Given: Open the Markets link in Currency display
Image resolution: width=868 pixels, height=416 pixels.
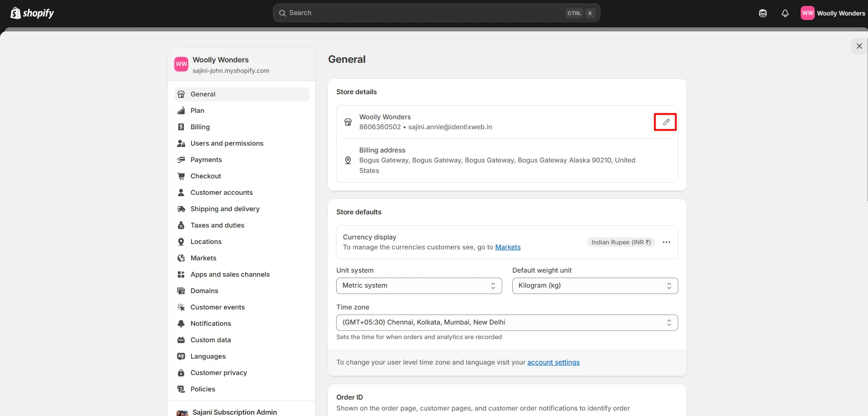Looking at the screenshot, I should [x=508, y=247].
